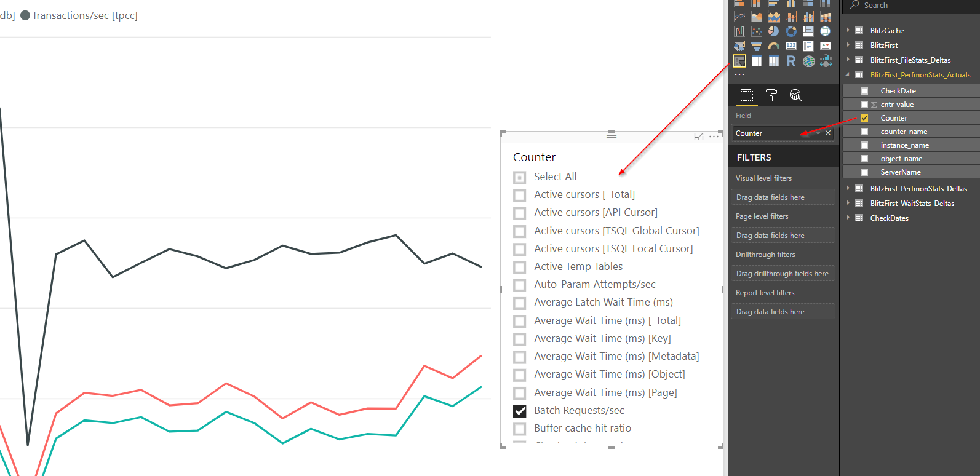This screenshot has height=476, width=980.
Task: Check the Auto-Param Attempts/sec option
Action: pos(520,285)
